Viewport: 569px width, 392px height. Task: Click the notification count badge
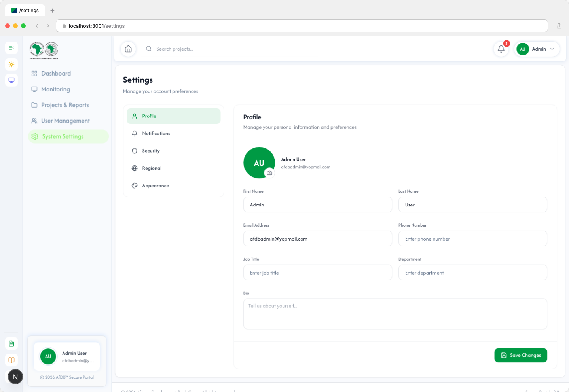click(x=506, y=44)
